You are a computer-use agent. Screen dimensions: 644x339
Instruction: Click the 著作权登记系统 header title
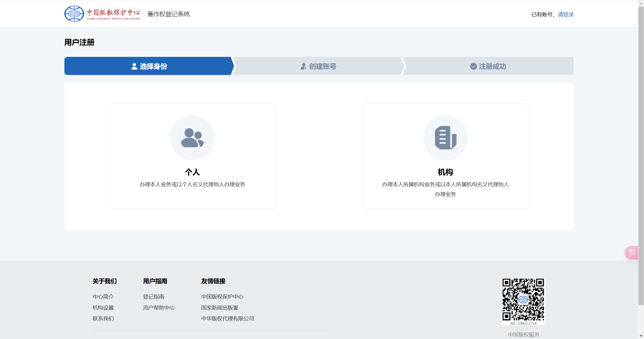point(168,14)
